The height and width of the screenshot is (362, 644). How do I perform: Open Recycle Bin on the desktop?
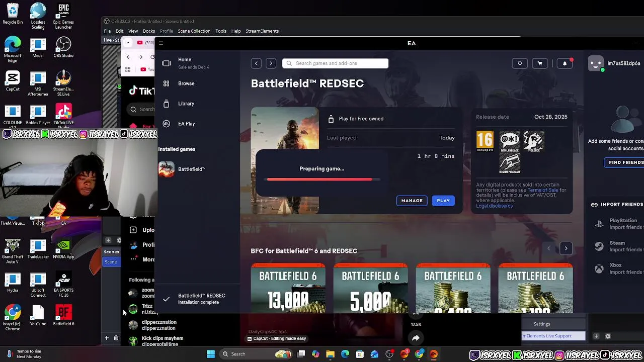pos(13,14)
